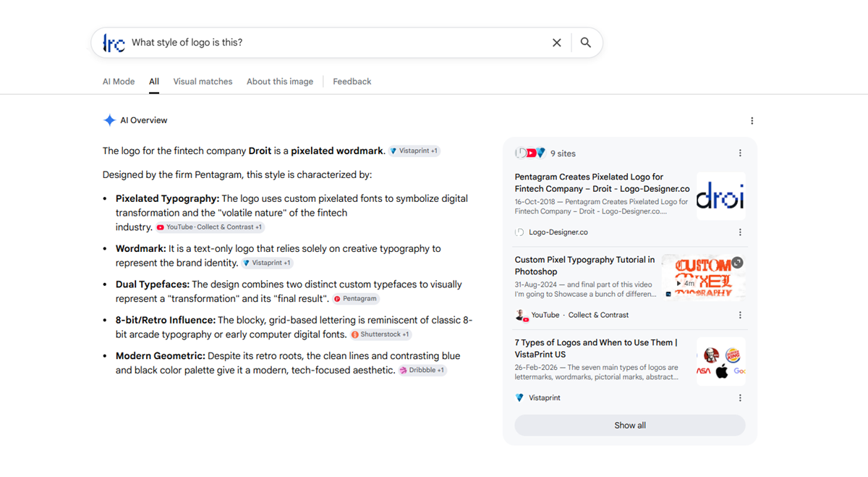Open Custom Pixel Typography Tutorial video link
This screenshot has width=868, height=477.
click(x=585, y=266)
